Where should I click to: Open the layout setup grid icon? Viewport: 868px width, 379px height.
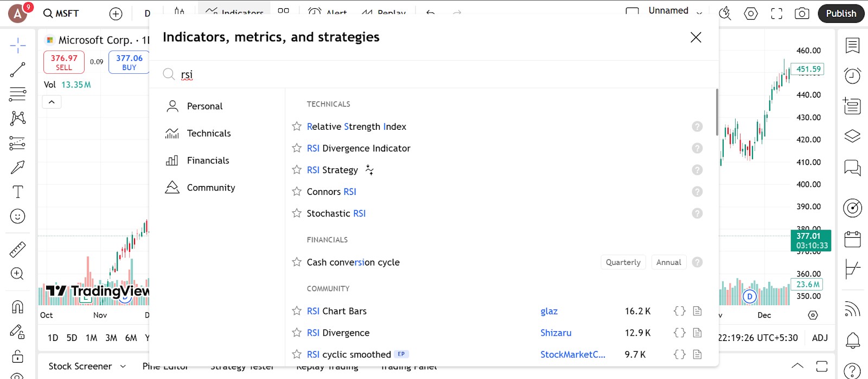click(x=283, y=11)
